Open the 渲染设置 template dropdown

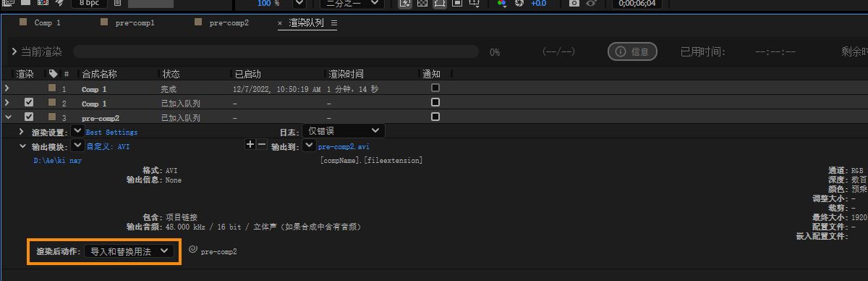(78, 131)
